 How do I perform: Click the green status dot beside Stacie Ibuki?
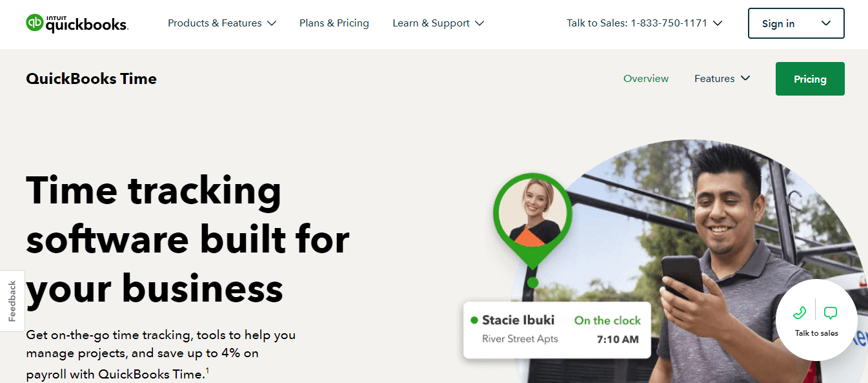[474, 320]
